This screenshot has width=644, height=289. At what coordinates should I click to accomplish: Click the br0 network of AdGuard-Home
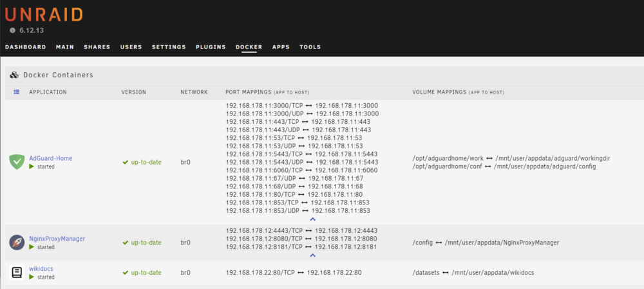click(185, 162)
